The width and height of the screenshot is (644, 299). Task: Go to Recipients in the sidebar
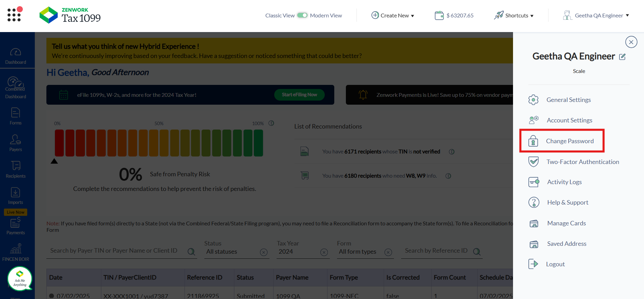click(16, 169)
